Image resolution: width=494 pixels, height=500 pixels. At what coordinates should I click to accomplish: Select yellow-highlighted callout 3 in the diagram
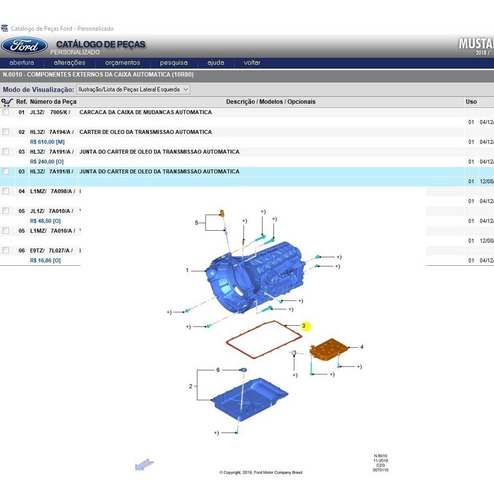305,326
